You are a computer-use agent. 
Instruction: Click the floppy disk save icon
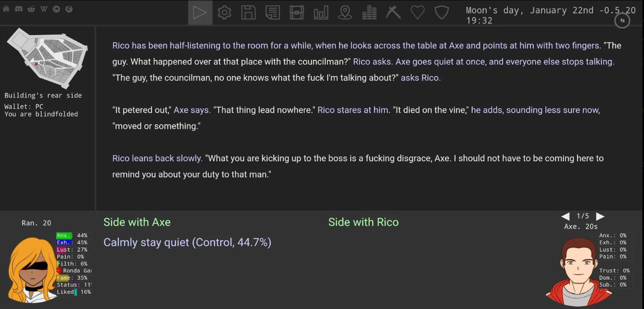pyautogui.click(x=248, y=12)
